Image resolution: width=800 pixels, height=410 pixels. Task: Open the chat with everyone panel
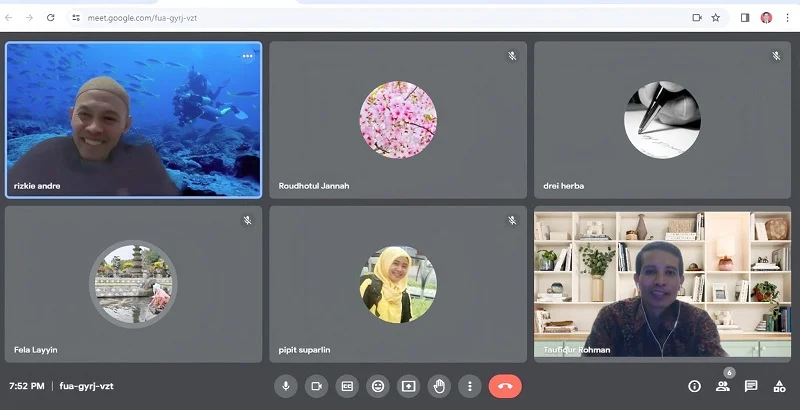click(x=751, y=386)
